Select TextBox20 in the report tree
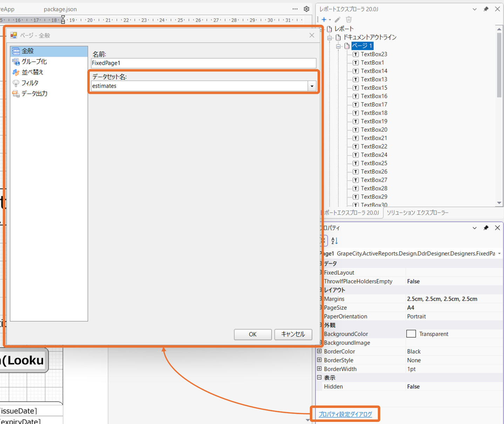 (374, 130)
